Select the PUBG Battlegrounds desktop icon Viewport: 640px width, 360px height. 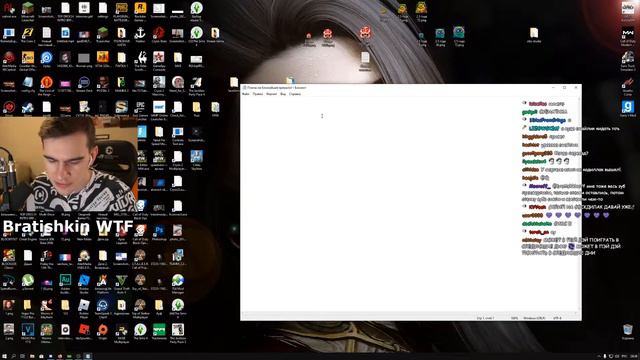point(122,11)
